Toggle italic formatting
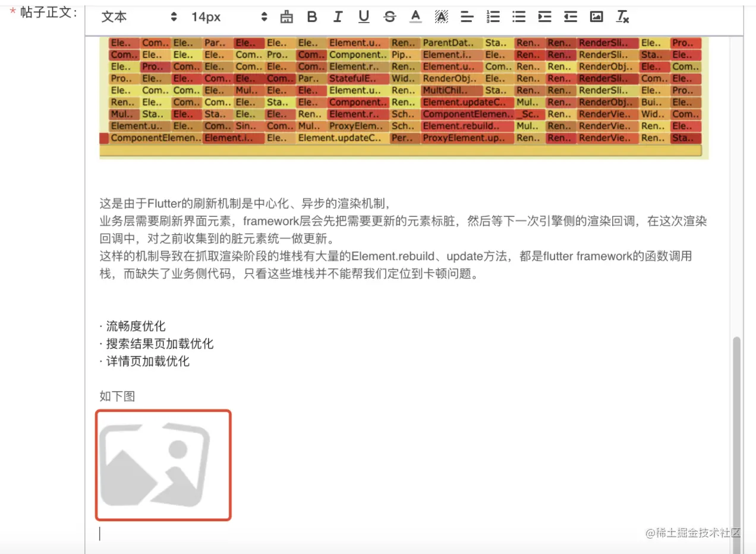This screenshot has height=554, width=756. click(x=338, y=17)
